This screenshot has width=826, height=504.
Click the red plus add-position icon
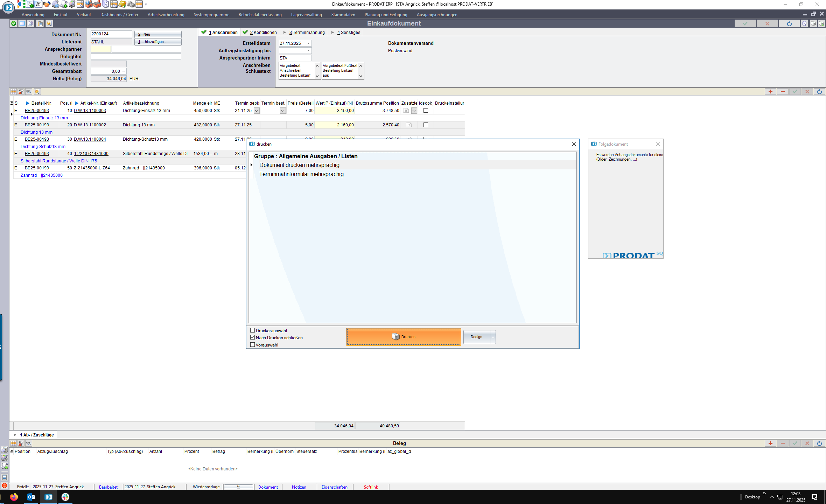pos(770,92)
